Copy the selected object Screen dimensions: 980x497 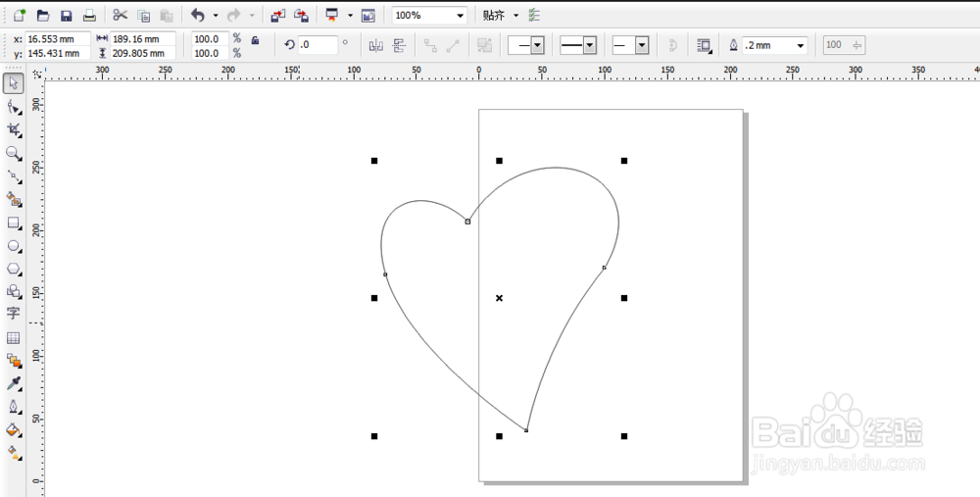[x=143, y=16]
